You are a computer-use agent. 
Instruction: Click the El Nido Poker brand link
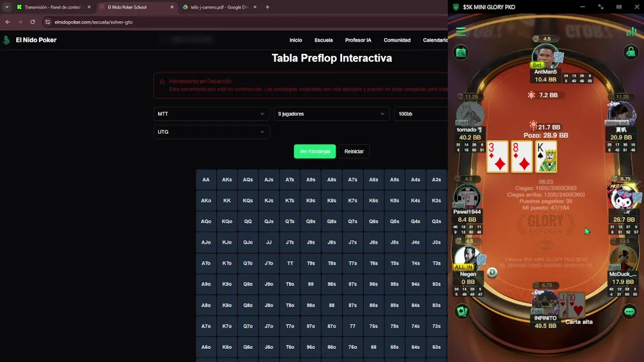(36, 40)
